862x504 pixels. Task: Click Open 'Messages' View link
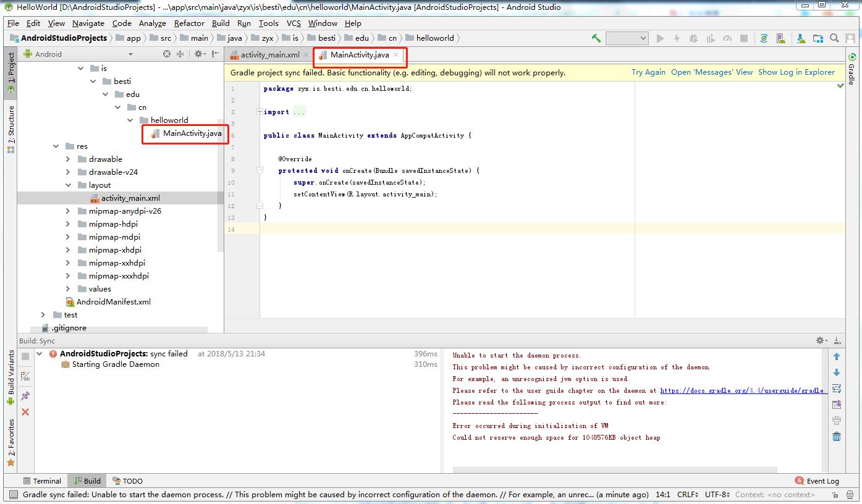pyautogui.click(x=712, y=72)
